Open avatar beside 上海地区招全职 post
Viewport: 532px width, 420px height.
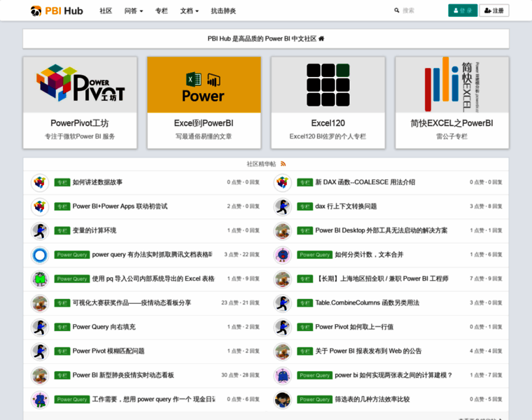[283, 279]
